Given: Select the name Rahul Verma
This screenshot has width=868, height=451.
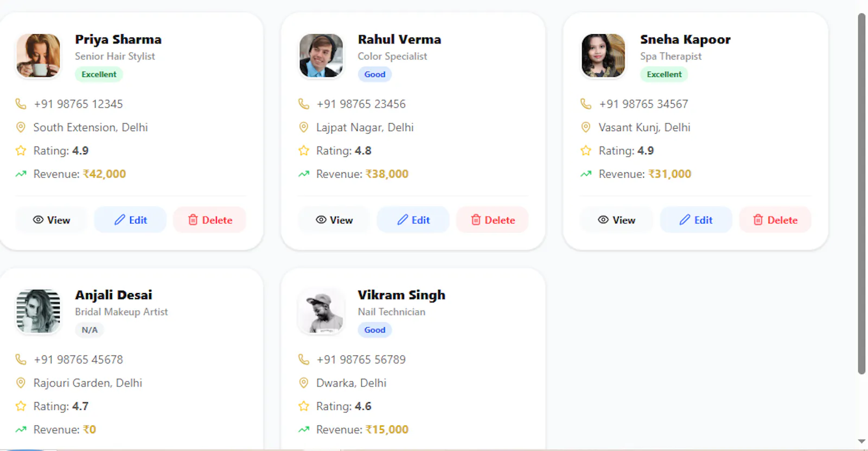Looking at the screenshot, I should point(399,40).
